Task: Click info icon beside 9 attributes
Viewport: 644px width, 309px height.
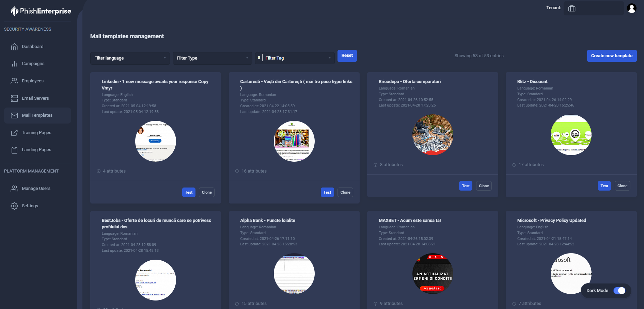Action: tap(376, 304)
